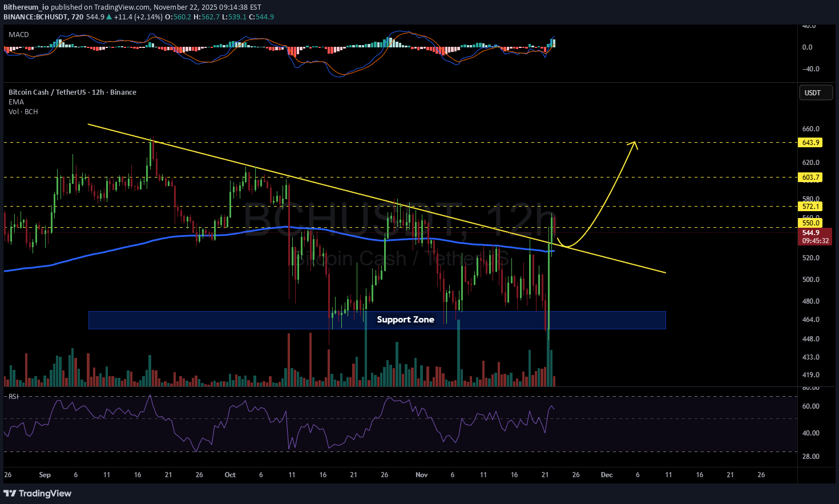Click the 603.7 price level label
The width and height of the screenshot is (839, 504).
[x=810, y=178]
